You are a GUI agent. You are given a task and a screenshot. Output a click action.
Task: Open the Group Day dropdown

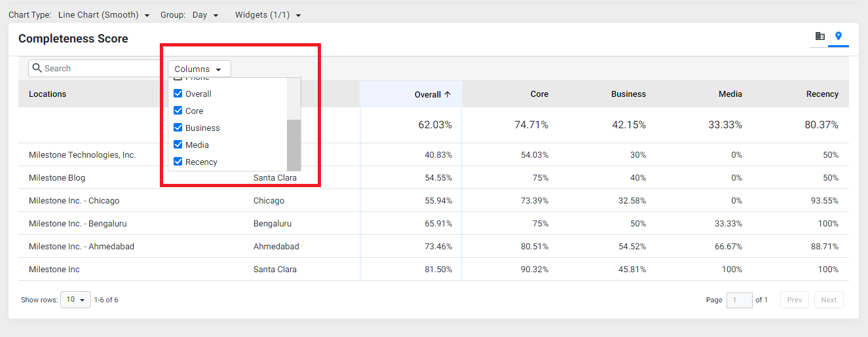pyautogui.click(x=206, y=15)
